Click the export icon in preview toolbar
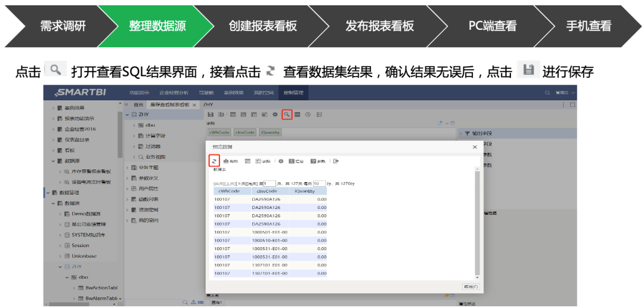Screen dimensions: 644x308 point(336,161)
